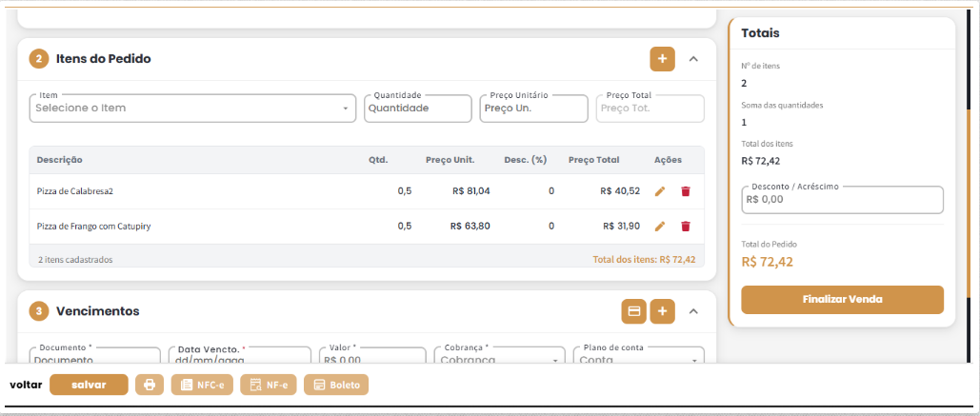This screenshot has height=416, width=980.
Task: Click the Totais panel heading
Action: click(x=760, y=33)
